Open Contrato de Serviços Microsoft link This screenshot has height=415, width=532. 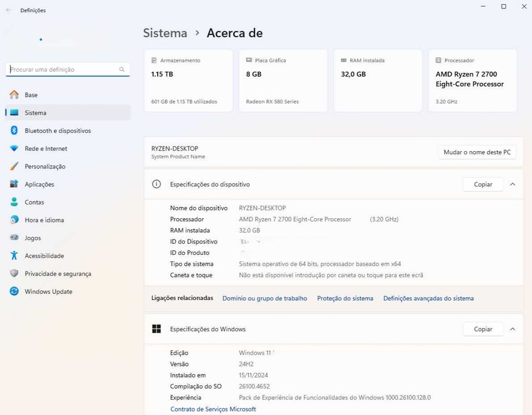click(213, 409)
